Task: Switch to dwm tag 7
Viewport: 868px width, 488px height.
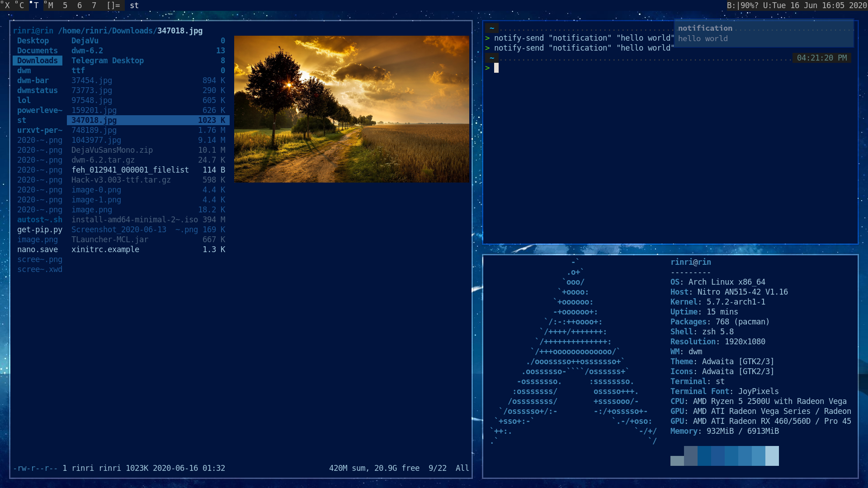Action: point(94,5)
